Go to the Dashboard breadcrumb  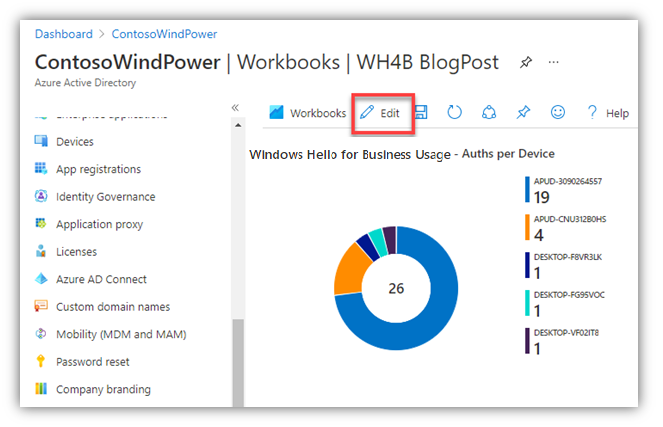63,34
